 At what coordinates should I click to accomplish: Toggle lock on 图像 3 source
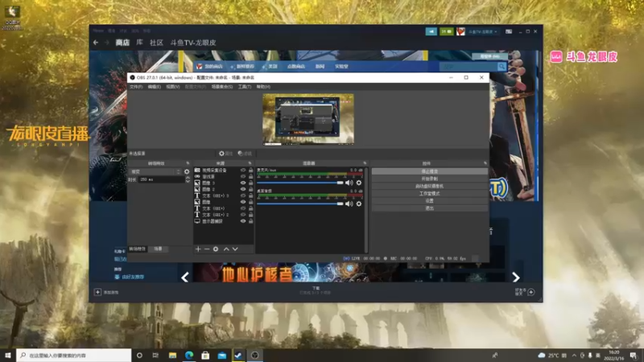(x=250, y=183)
